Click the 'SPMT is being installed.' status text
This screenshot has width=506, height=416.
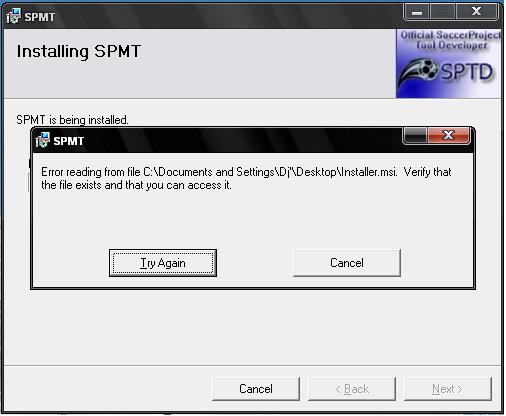72,119
